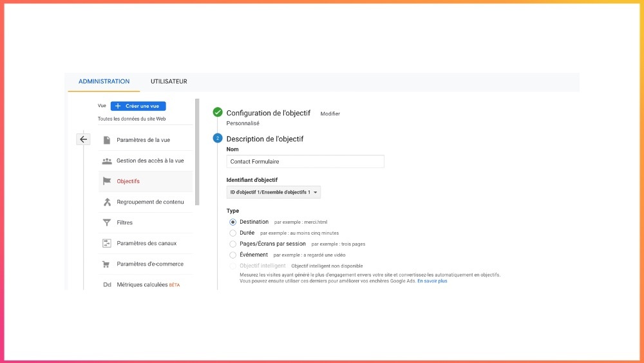644x363 pixels.
Task: Select the Destination goal type
Action: pos(233,222)
